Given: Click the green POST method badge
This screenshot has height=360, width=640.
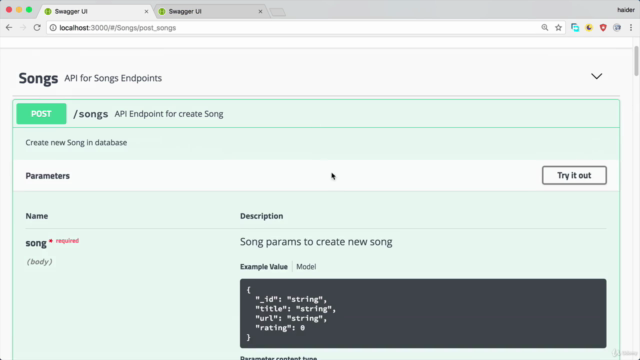Looking at the screenshot, I should tap(41, 114).
